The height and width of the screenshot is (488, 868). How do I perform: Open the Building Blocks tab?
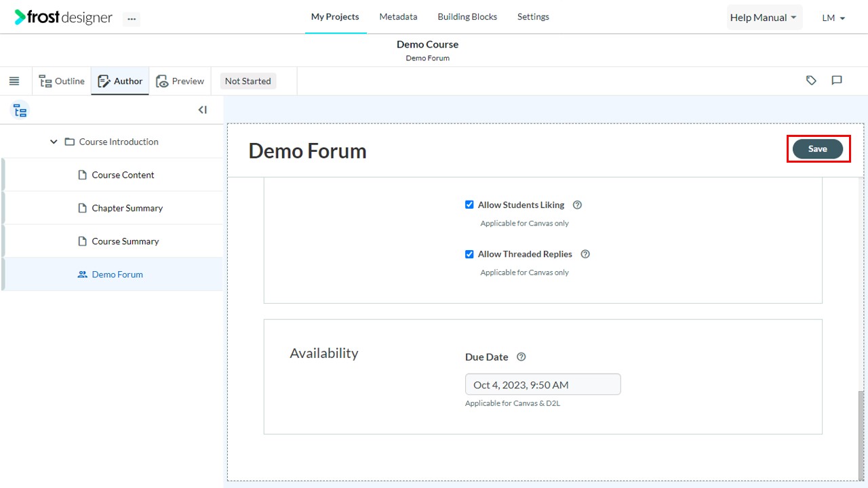coord(467,17)
